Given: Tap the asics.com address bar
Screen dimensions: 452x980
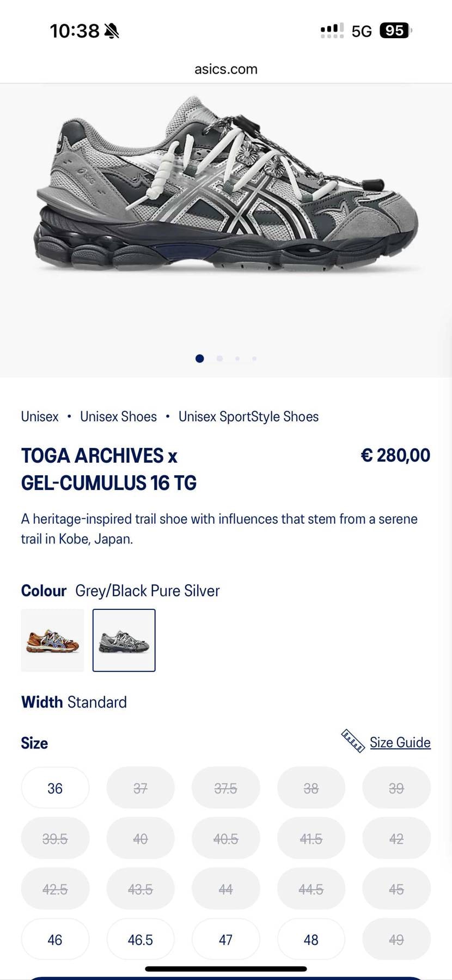Looking at the screenshot, I should coord(226,69).
